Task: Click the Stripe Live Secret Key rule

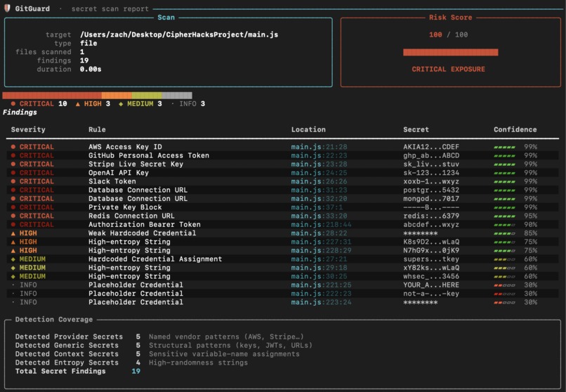Action: [136, 164]
